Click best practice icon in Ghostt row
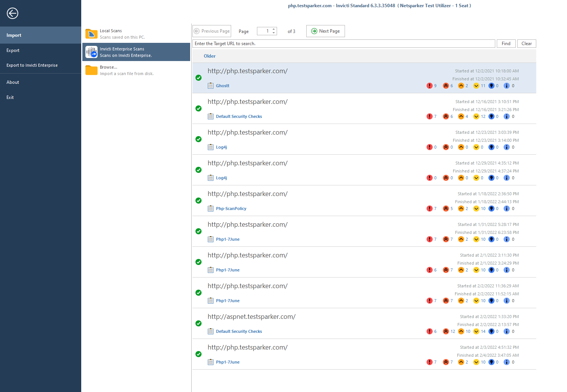 tap(491, 86)
